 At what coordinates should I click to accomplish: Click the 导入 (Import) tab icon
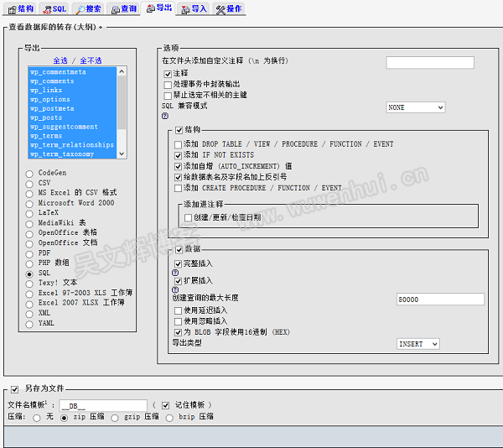(x=185, y=8)
